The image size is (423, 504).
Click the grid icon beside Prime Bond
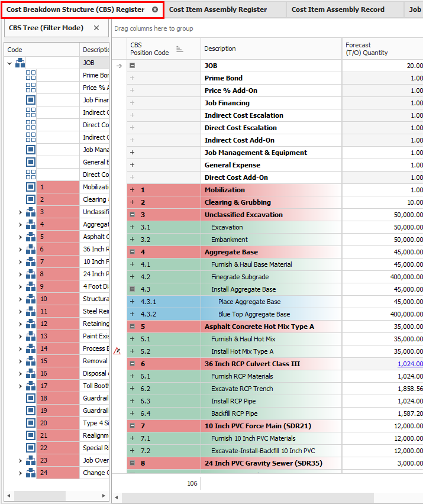tap(31, 75)
